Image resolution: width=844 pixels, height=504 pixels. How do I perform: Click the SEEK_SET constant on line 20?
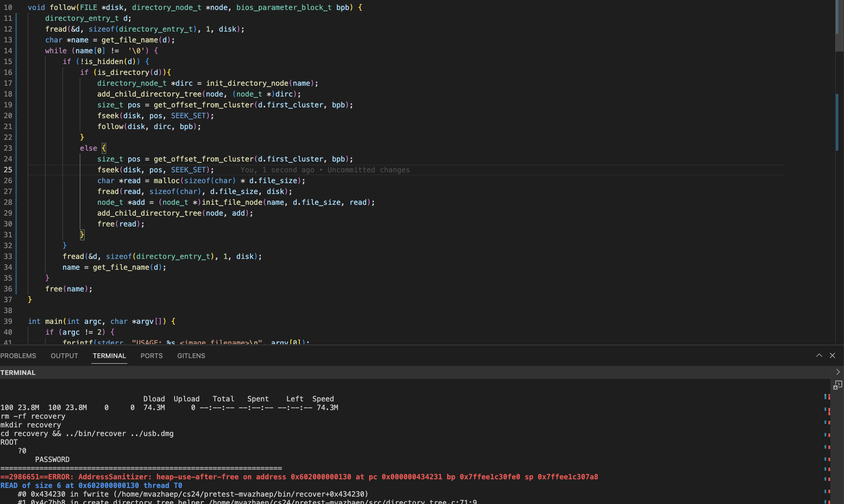(188, 116)
